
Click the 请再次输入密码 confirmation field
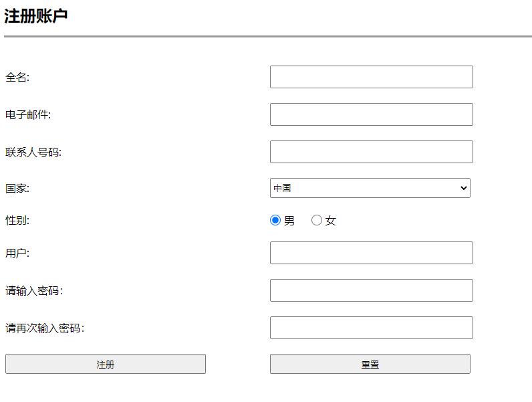(371, 328)
